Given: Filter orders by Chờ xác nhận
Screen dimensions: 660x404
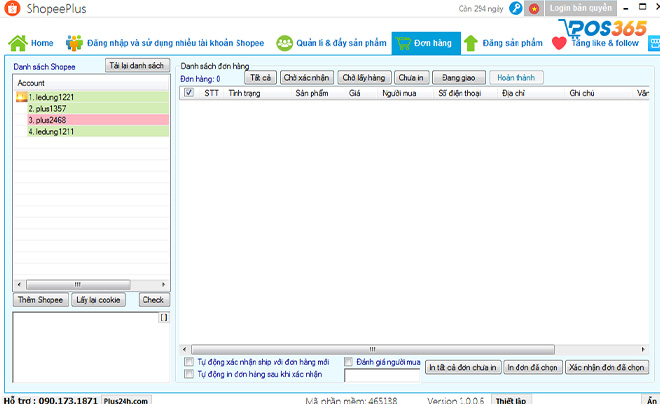Looking at the screenshot, I should point(306,78).
